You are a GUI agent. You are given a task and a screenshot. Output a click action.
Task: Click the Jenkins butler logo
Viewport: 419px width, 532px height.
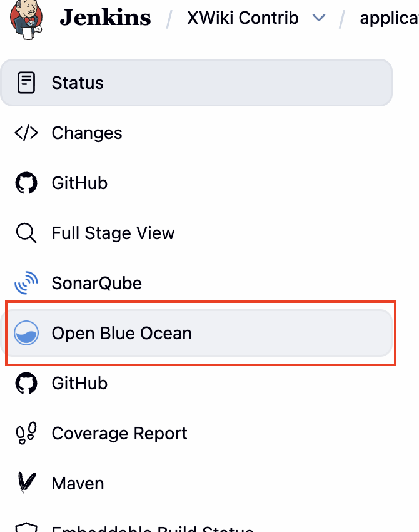(26, 17)
